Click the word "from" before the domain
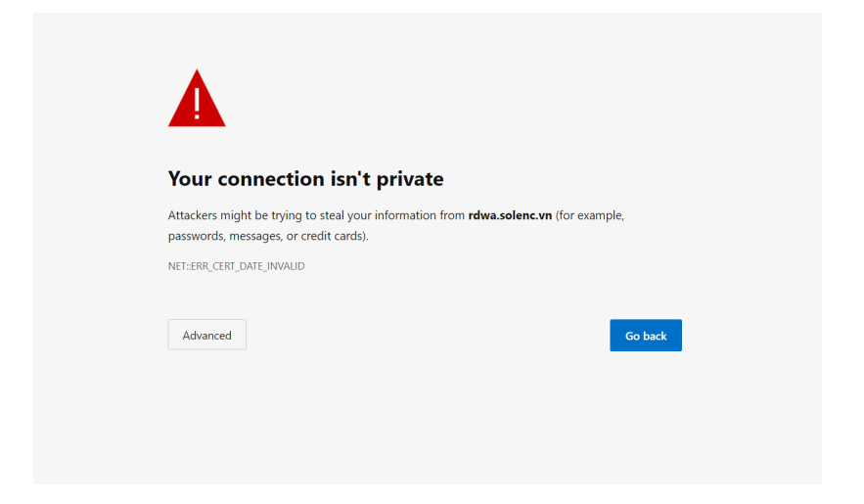 click(x=450, y=215)
